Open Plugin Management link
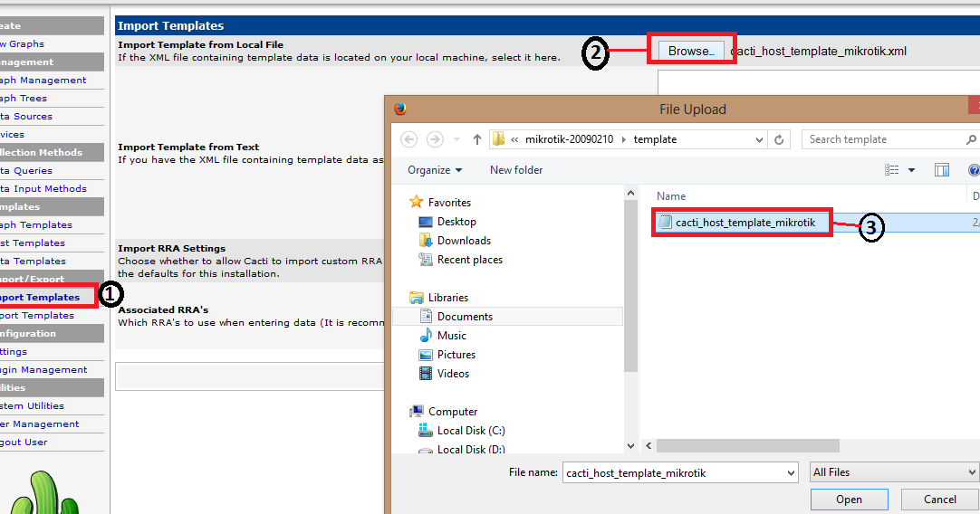Viewport: 980px width, 514px height. coord(43,370)
